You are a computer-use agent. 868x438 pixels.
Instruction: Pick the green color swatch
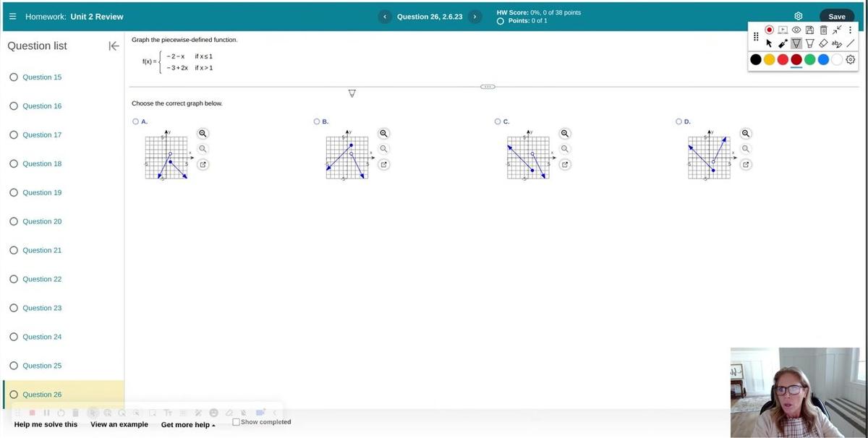click(x=809, y=60)
